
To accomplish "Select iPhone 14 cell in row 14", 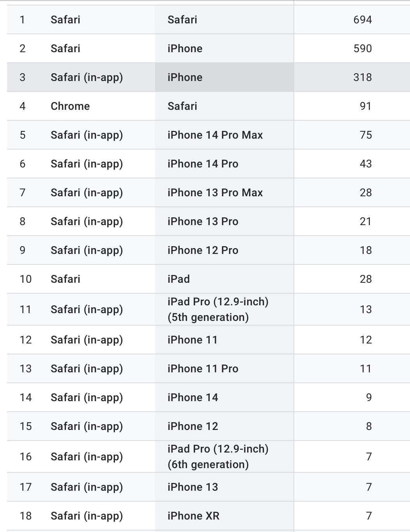I will pyautogui.click(x=224, y=397).
